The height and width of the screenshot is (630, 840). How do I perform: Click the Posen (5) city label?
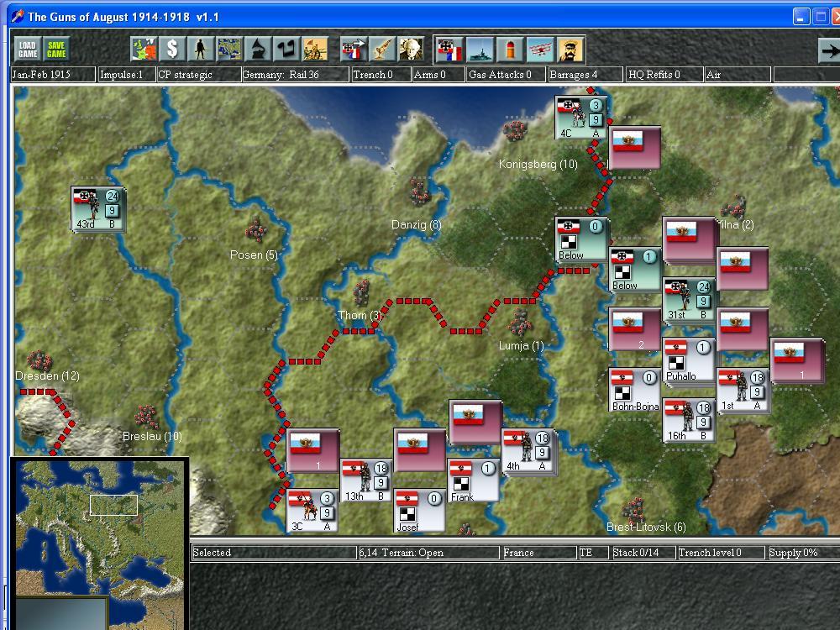tap(254, 255)
